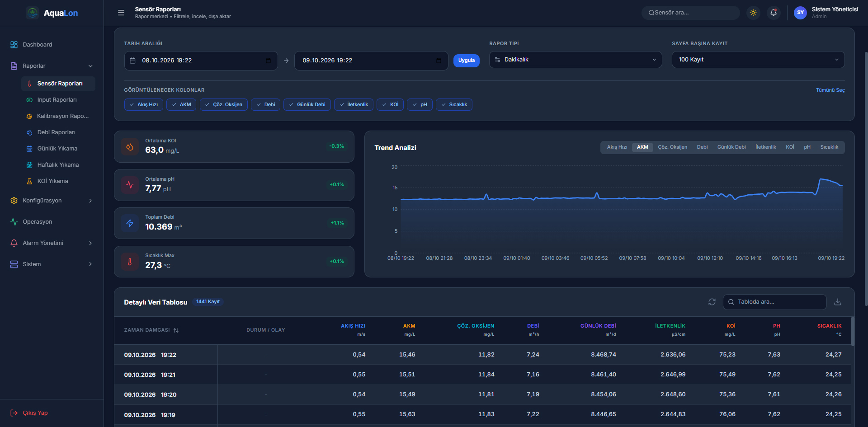868x427 pixels.
Task: Click the Toplam Debi lightning icon
Action: [x=130, y=223]
